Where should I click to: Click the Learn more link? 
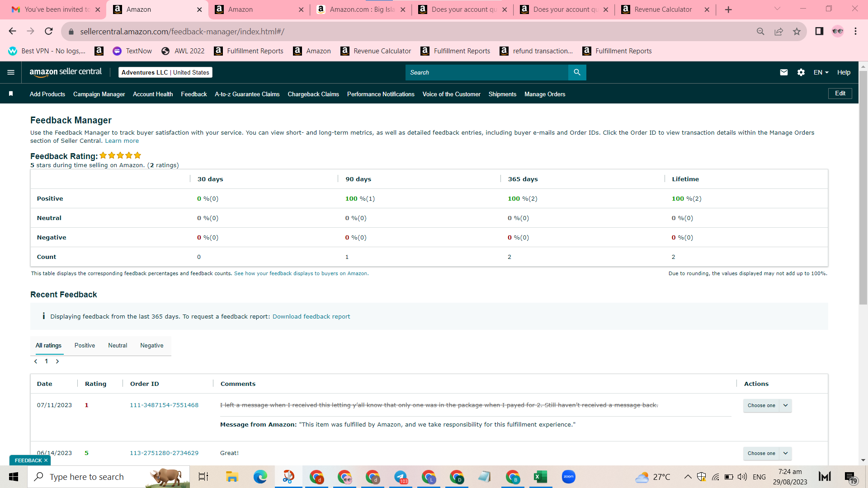[x=122, y=141]
